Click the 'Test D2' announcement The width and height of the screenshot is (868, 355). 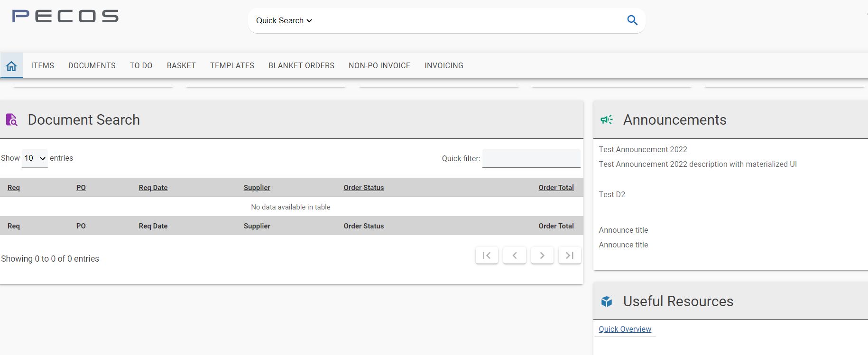[612, 195]
